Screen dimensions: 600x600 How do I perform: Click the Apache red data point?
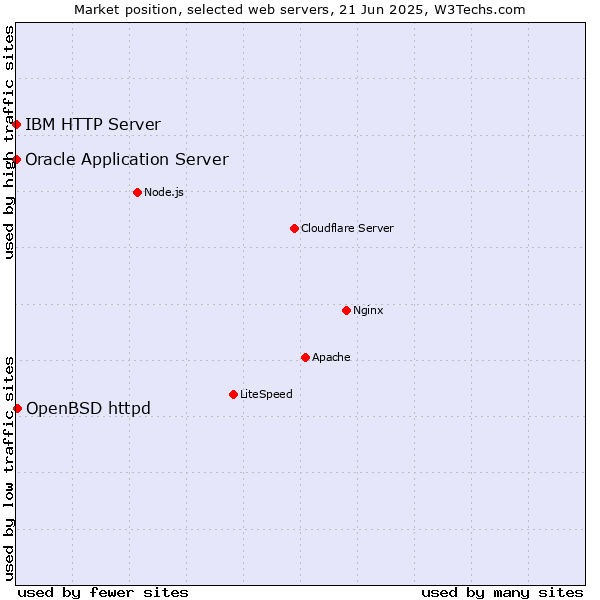click(x=305, y=357)
